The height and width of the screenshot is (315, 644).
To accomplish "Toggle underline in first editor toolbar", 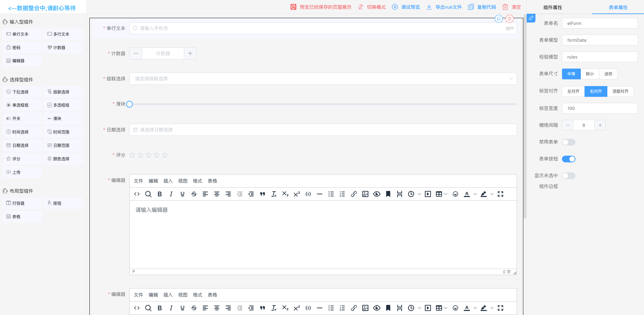I will click(183, 194).
